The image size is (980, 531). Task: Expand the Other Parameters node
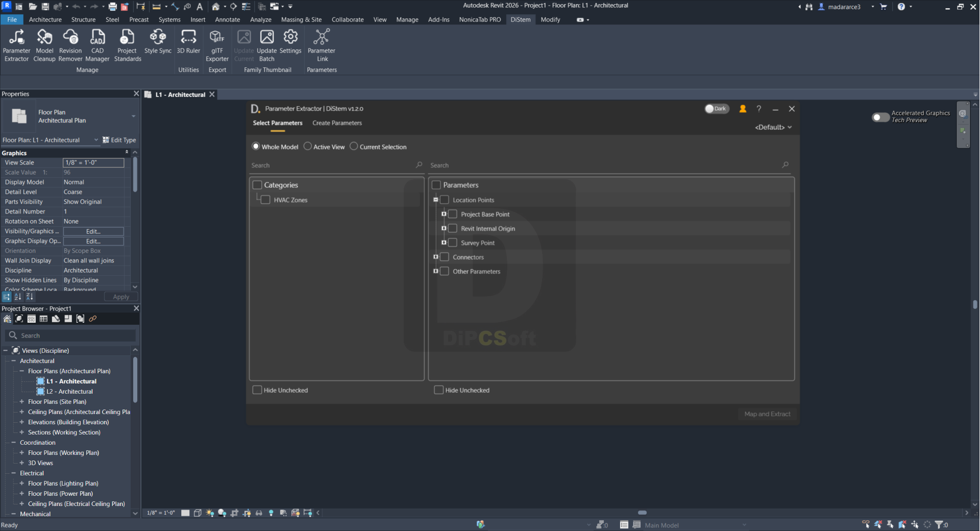pos(436,271)
